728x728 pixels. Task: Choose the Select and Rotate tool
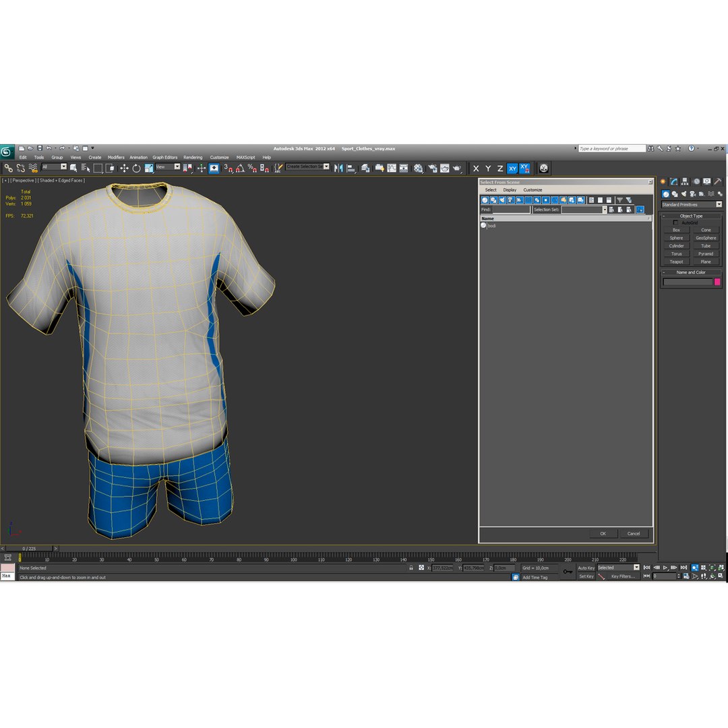tap(136, 168)
